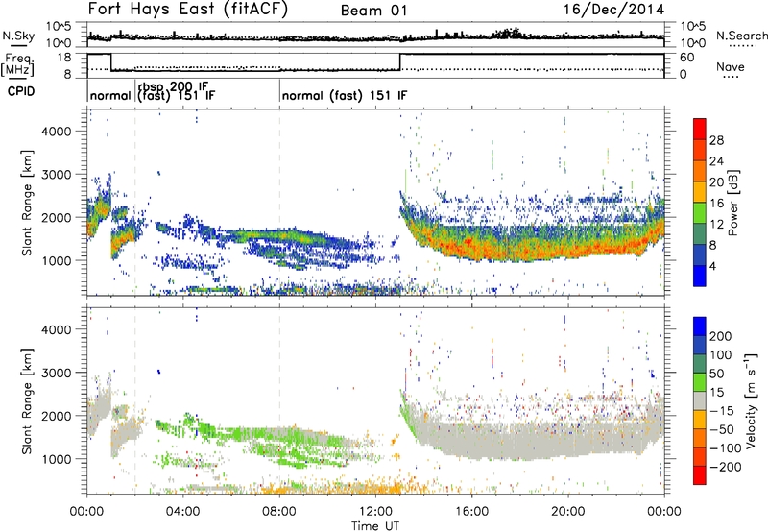Click the '60' Nave axis tick label
768x532 pixels.
coord(686,58)
